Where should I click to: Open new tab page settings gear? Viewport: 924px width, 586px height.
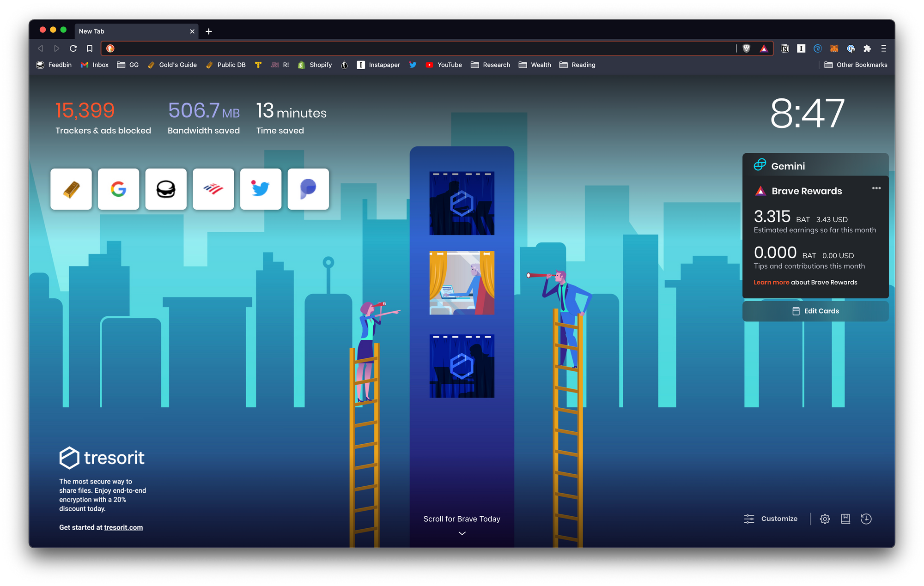click(x=825, y=519)
